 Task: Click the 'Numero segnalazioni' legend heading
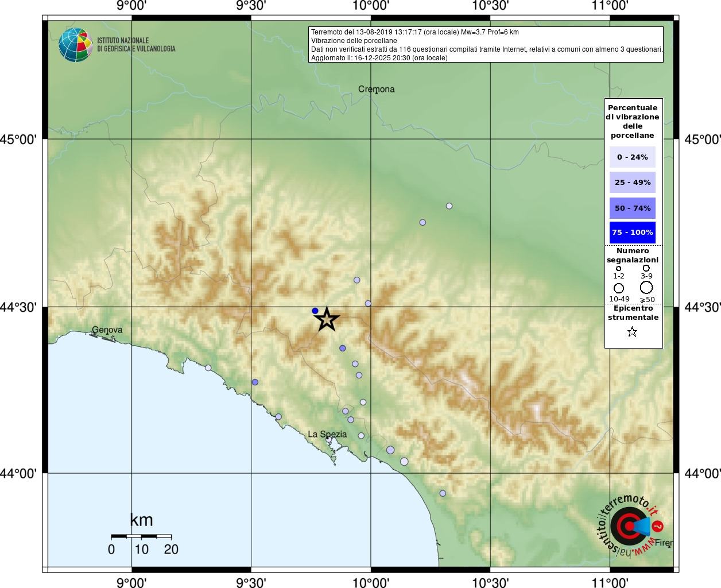[633, 256]
